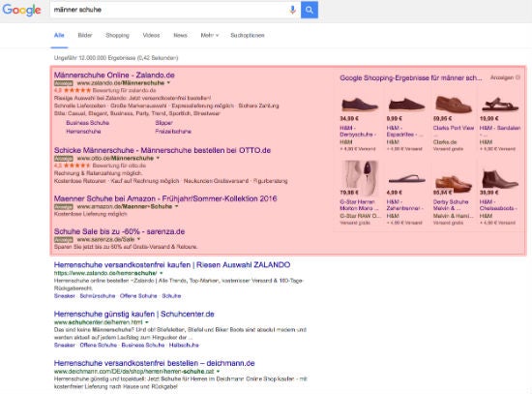Expand arrow beside zalando.de/herrenschuhe/ URL
Screen dimensions: 532x394
pyautogui.click(x=162, y=273)
